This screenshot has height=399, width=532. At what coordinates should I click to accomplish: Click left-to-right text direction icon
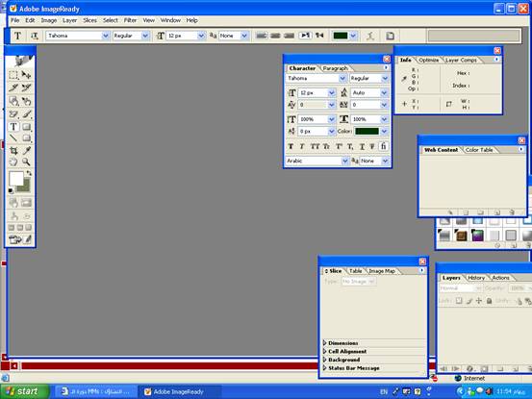pyautogui.click(x=305, y=36)
